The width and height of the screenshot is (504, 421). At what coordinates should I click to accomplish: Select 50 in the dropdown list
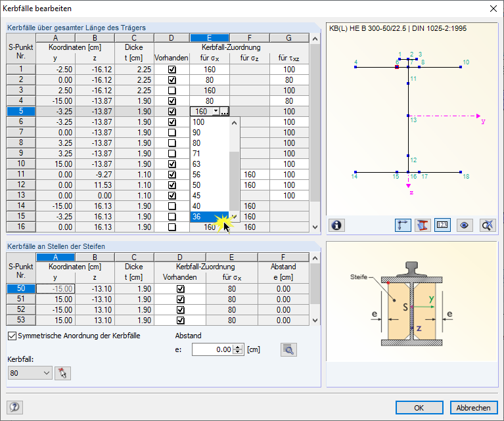point(210,185)
